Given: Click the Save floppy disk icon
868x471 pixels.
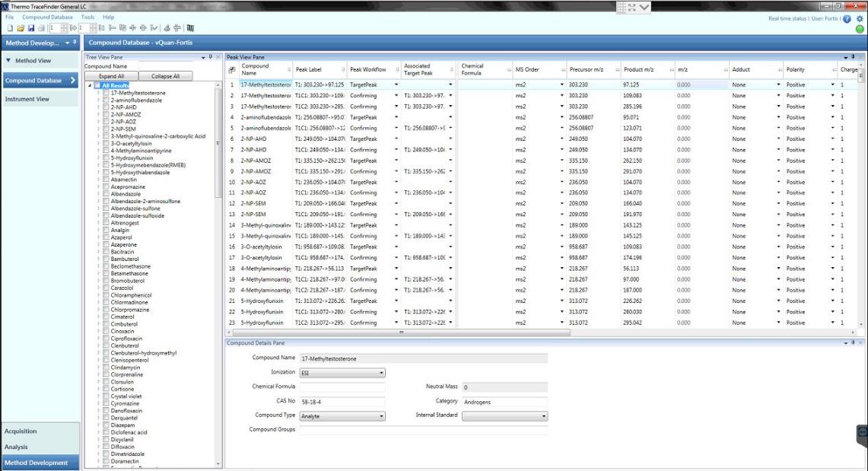Looking at the screenshot, I should pos(31,27).
